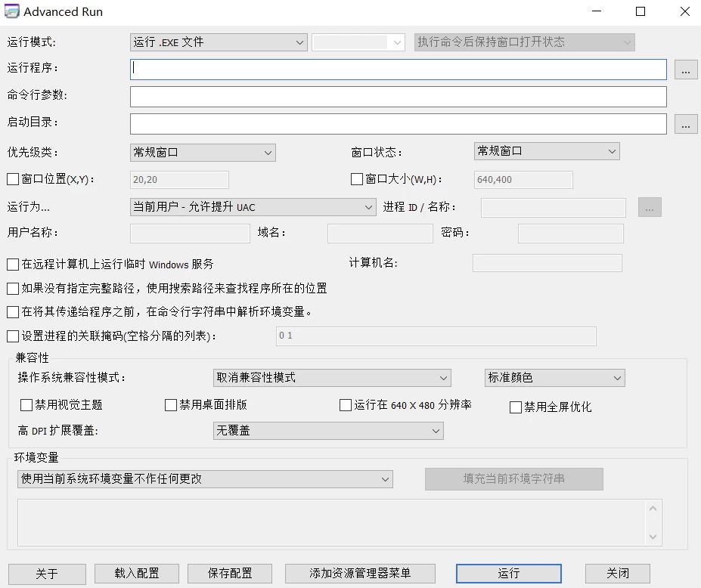Check the 在远程计算机上运行临时 Windows 服务 option
The image size is (701, 588).
click(x=12, y=265)
